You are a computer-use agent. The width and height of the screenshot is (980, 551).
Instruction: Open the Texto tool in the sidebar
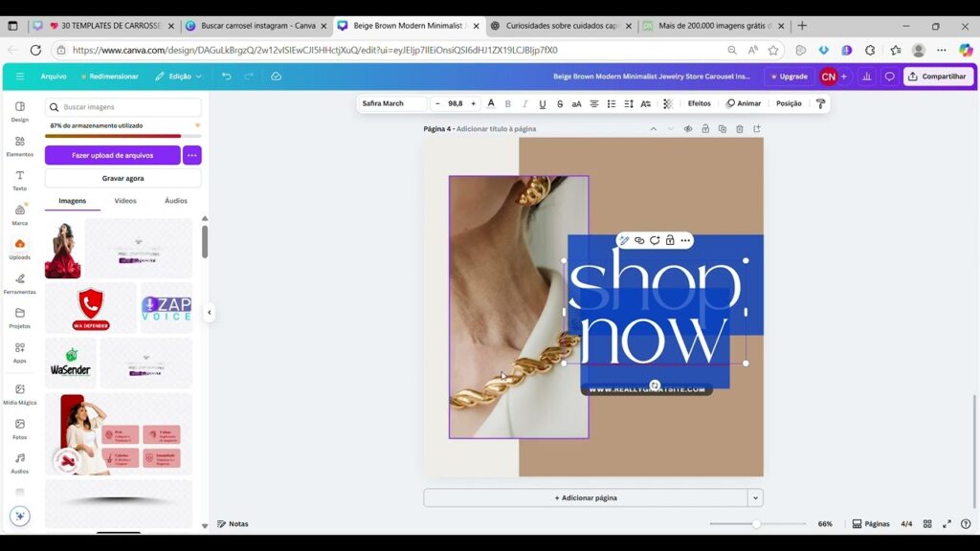point(19,180)
